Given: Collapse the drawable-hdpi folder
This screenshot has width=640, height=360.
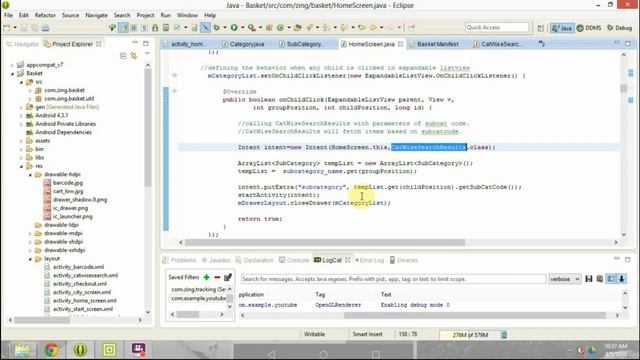Looking at the screenshot, I should coord(30,175).
